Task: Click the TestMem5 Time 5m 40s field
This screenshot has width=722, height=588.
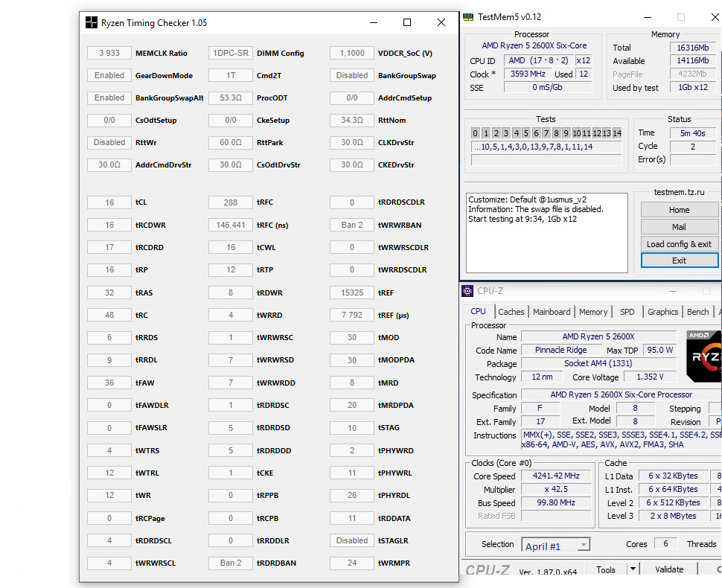Action: click(692, 133)
